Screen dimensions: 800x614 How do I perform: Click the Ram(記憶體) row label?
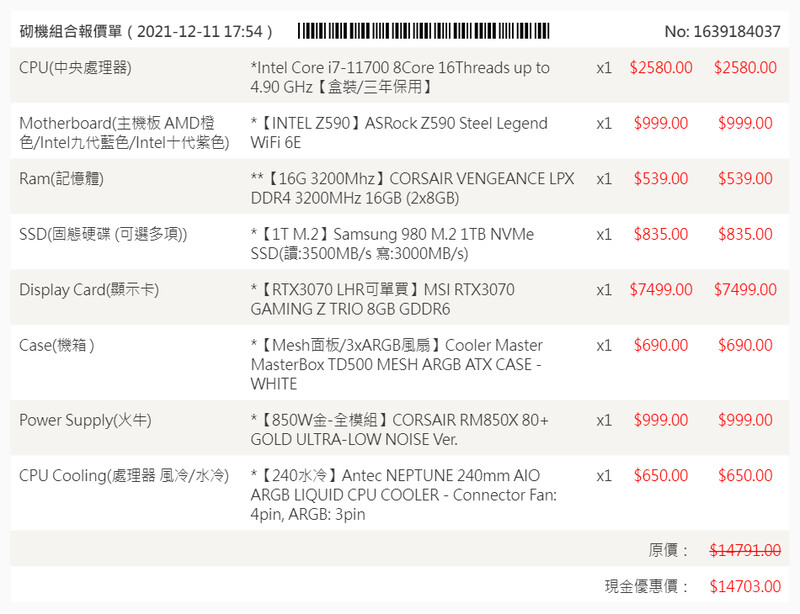point(61,179)
